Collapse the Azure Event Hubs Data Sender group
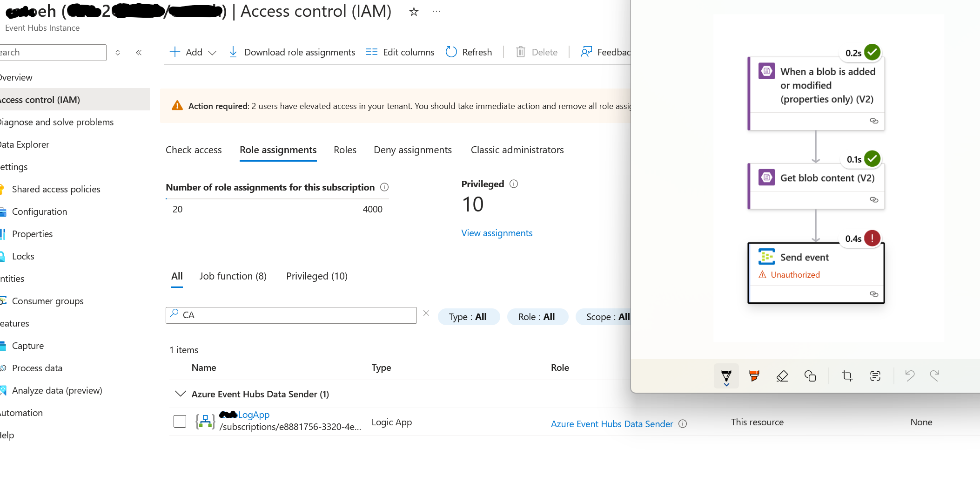980x477 pixels. click(x=180, y=394)
